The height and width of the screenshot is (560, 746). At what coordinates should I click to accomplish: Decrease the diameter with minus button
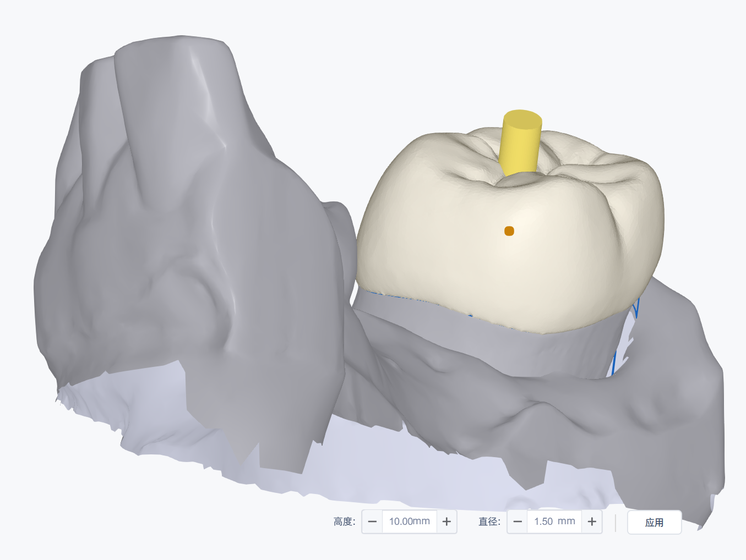[x=517, y=521]
